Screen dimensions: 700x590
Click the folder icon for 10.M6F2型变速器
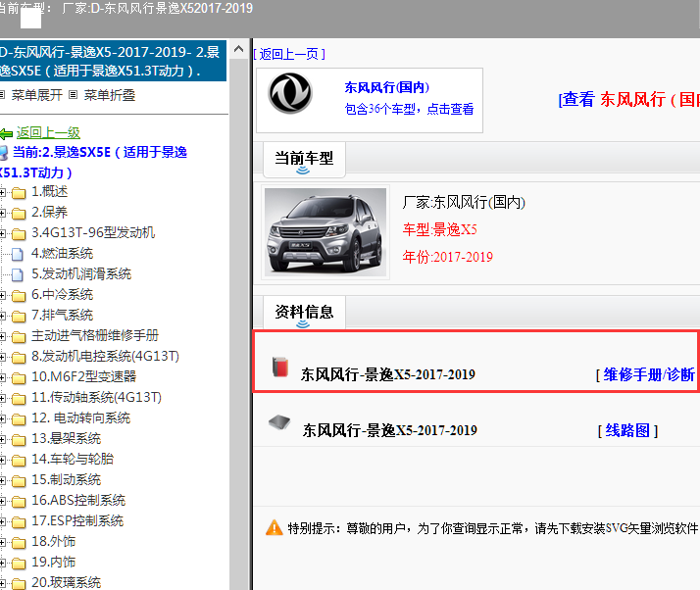(x=19, y=378)
